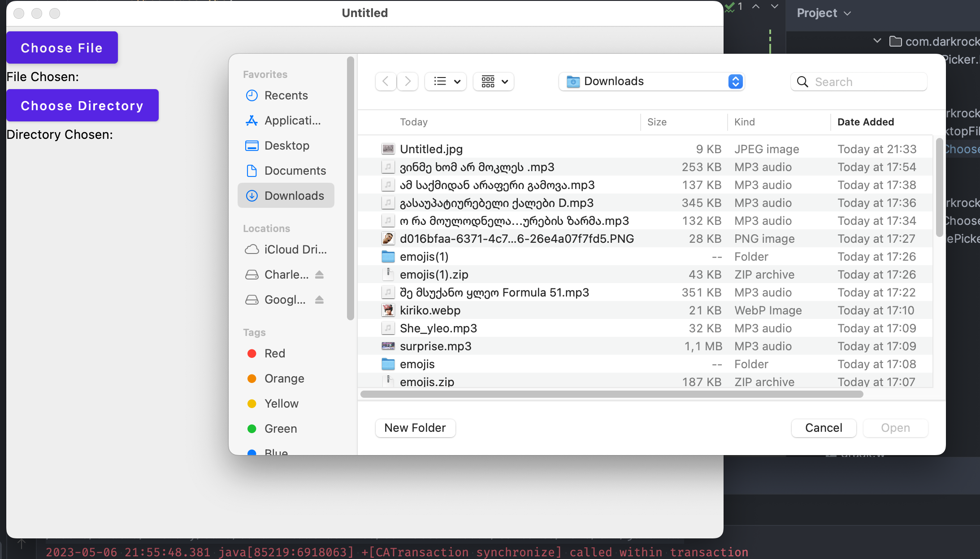The width and height of the screenshot is (980, 559).
Task: Eject the Charle drive
Action: pyautogui.click(x=320, y=274)
